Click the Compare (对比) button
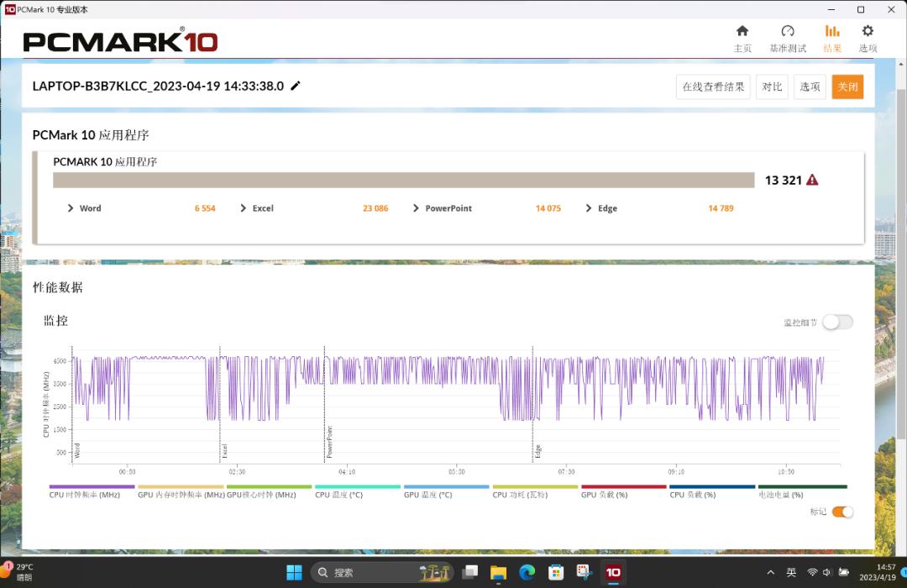 coord(772,87)
